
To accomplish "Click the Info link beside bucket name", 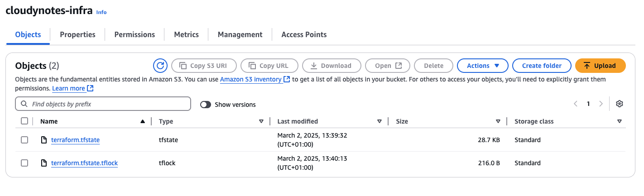I will [x=101, y=12].
